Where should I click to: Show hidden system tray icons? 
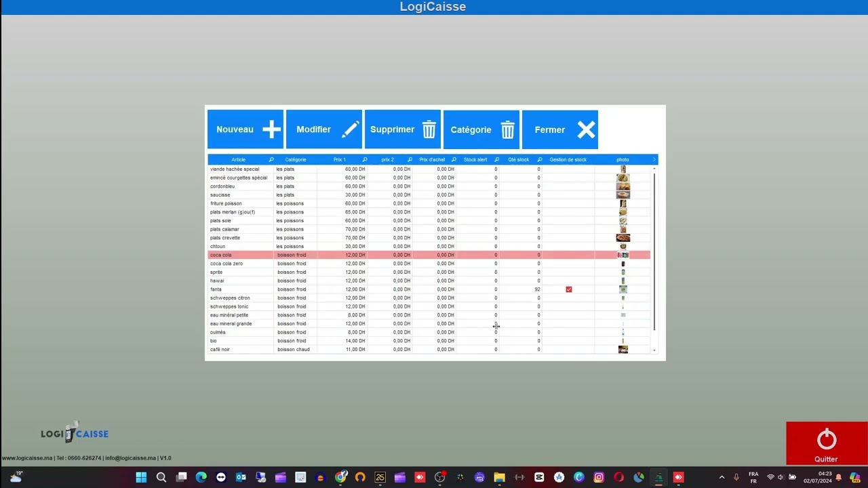[x=722, y=478]
